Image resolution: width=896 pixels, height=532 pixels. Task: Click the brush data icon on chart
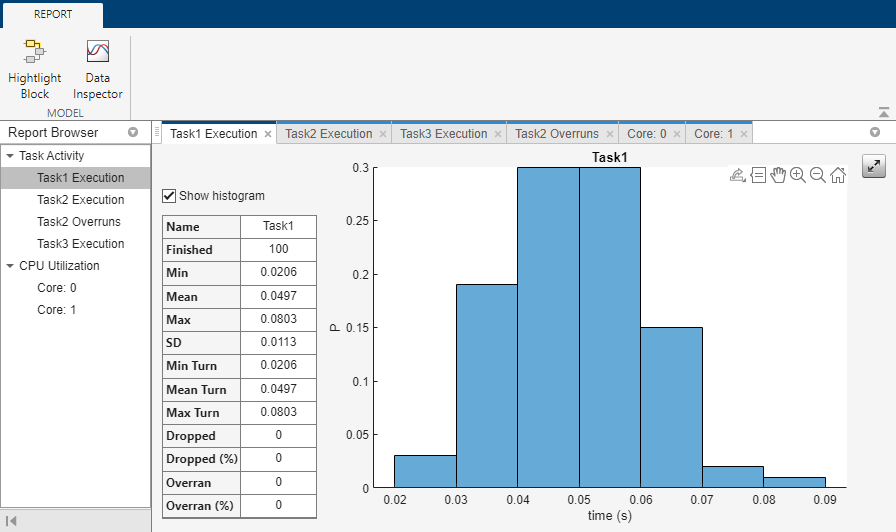(x=737, y=176)
